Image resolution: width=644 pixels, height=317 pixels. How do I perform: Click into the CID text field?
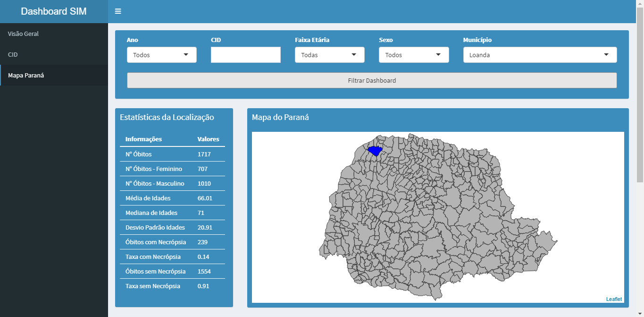pos(245,55)
